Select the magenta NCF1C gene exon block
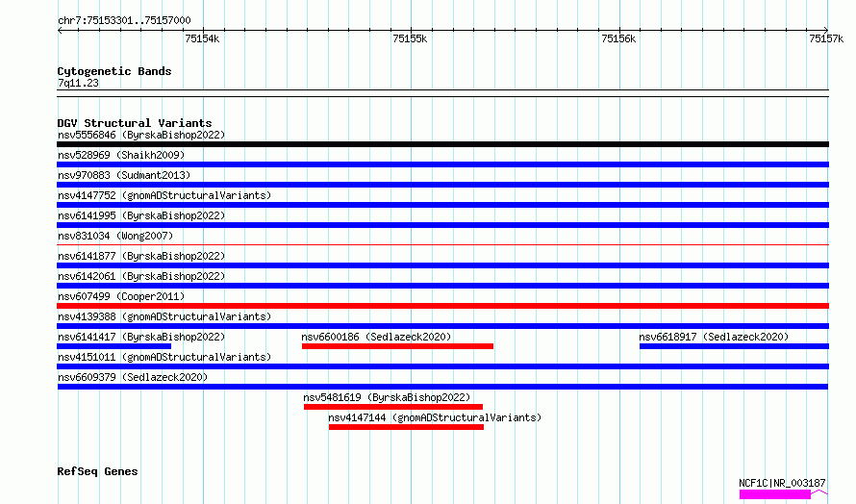The image size is (856, 504). (775, 494)
